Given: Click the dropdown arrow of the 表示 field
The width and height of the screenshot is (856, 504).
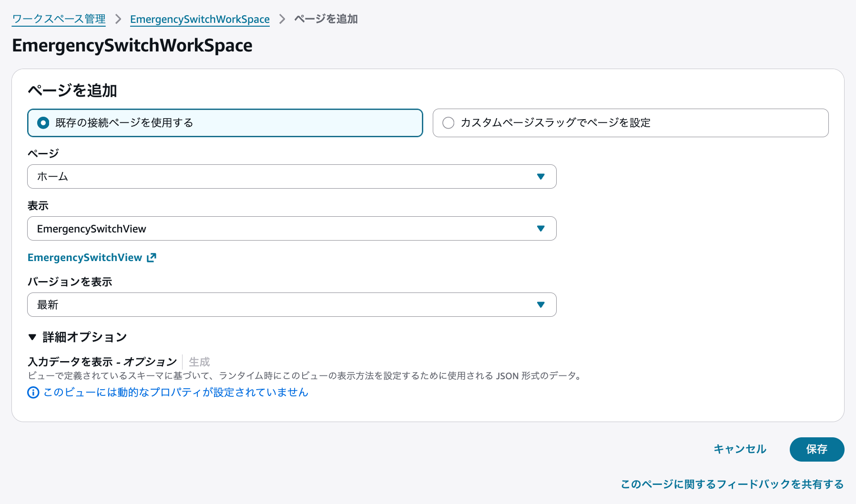Looking at the screenshot, I should 540,228.
